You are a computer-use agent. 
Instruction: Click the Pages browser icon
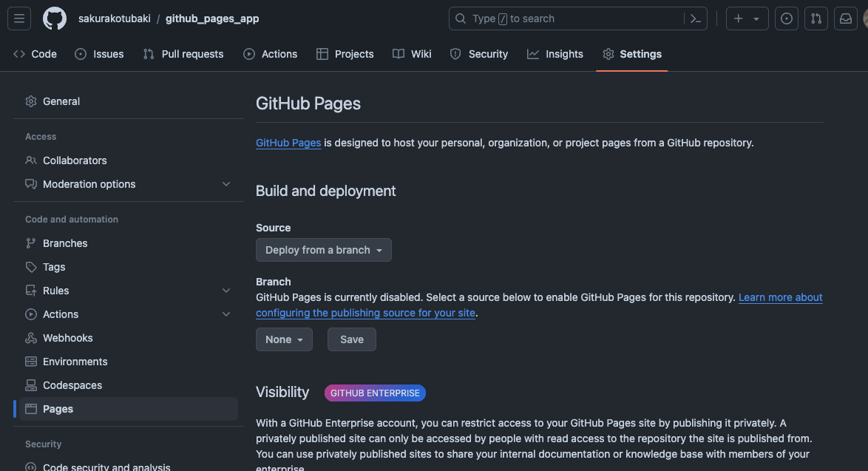pyautogui.click(x=31, y=409)
